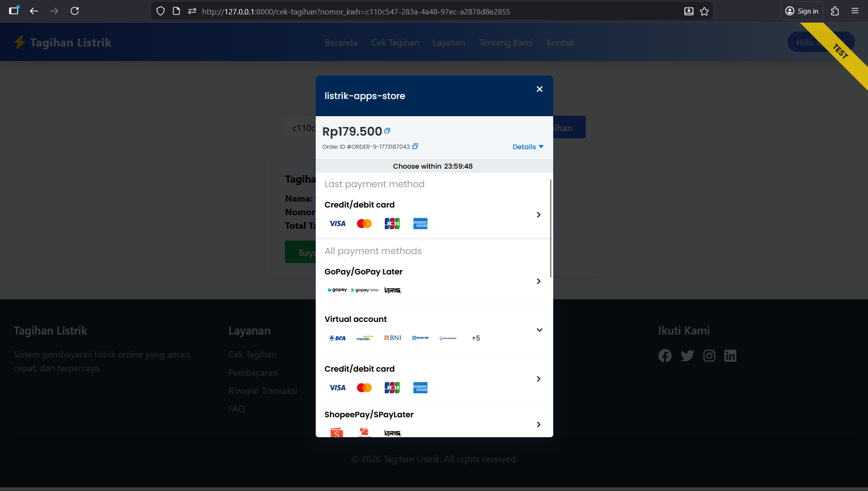Open the Tentang Kami nav item
The height and width of the screenshot is (491, 868).
point(506,42)
